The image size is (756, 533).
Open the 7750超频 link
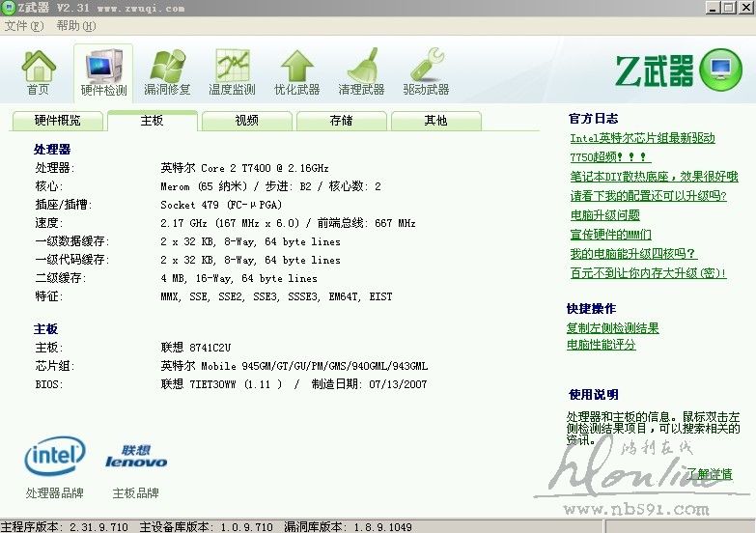tap(610, 157)
